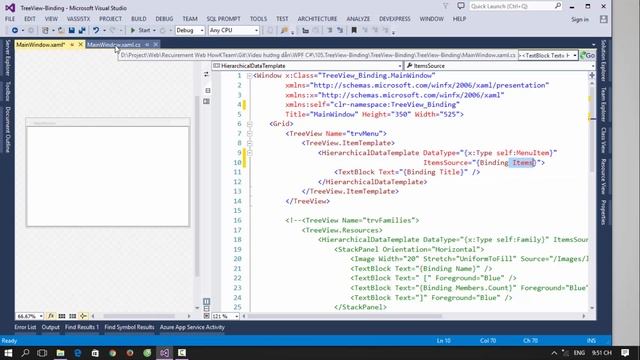Viewport: 640px width, 360px height.
Task: Open the SQL PROMPT menu
Action: pos(223,19)
